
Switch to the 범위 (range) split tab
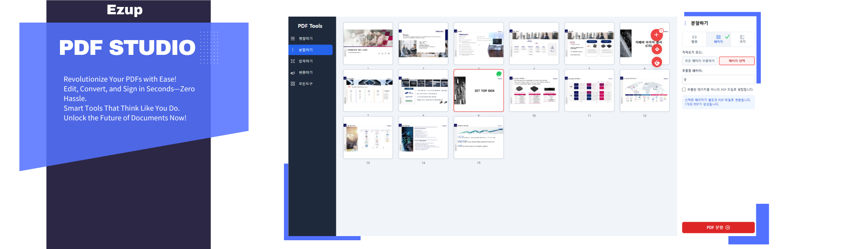click(x=694, y=39)
